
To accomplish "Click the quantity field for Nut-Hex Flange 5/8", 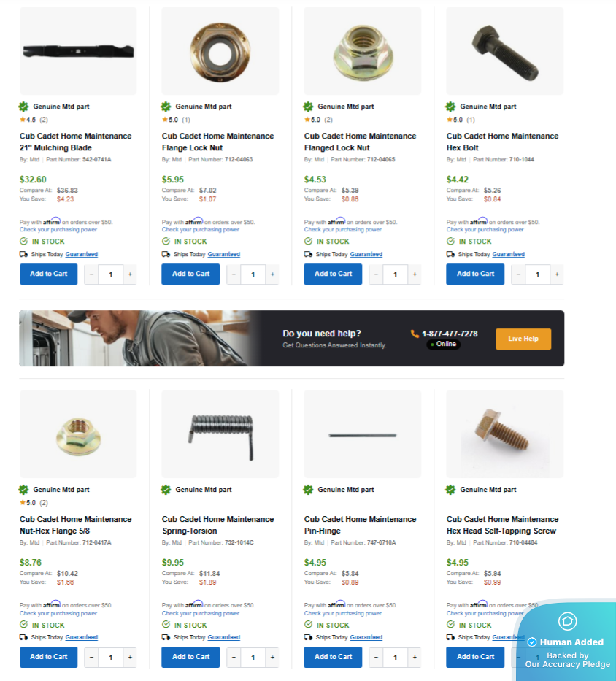I will 111,658.
